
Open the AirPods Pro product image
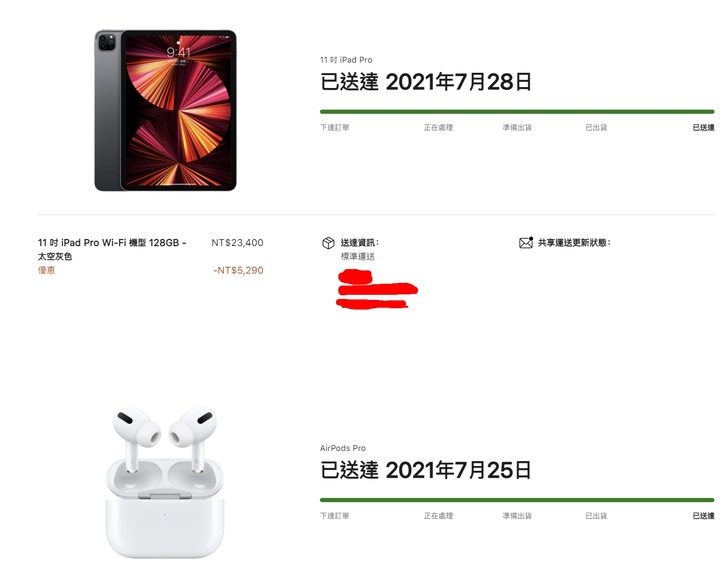tap(165, 482)
